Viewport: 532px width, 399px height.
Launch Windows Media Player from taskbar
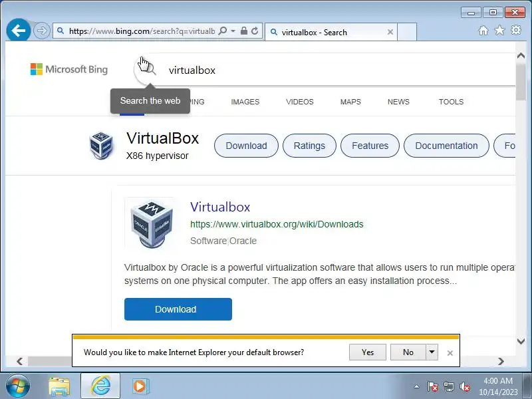coord(140,386)
